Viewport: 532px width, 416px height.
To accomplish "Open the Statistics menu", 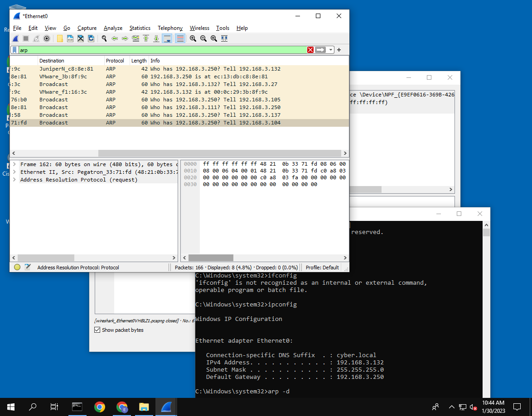I will [x=140, y=28].
